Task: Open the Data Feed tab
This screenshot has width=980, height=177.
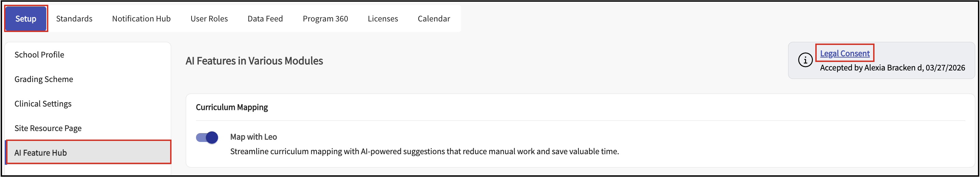Action: click(x=265, y=19)
